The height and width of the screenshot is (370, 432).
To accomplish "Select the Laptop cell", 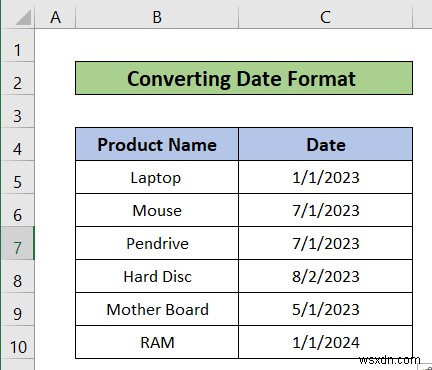I will click(x=157, y=177).
